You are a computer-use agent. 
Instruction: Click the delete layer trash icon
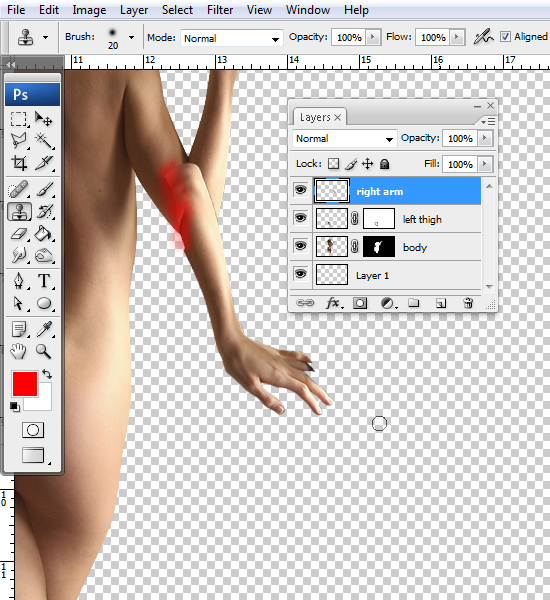[468, 303]
